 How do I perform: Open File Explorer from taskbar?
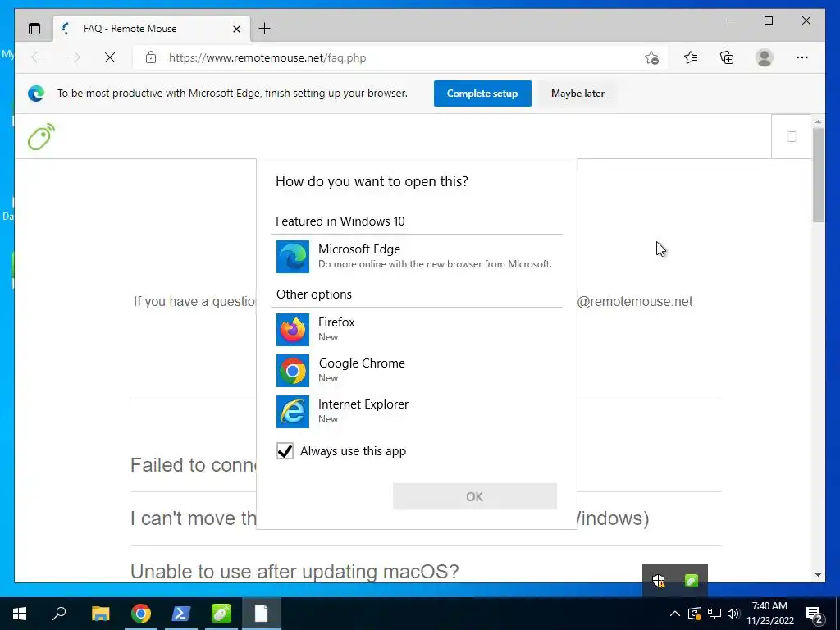click(101, 614)
